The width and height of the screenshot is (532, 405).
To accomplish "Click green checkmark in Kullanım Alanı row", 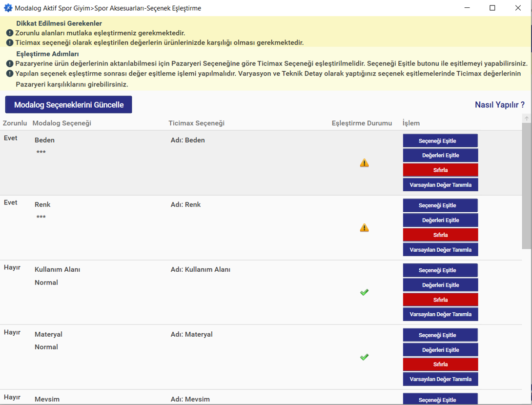I will coord(364,292).
